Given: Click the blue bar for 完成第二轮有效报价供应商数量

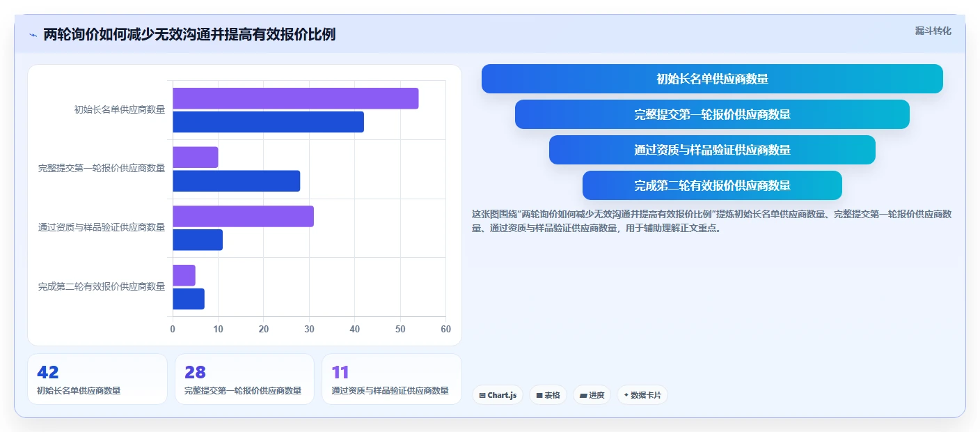Looking at the screenshot, I should click(x=189, y=299).
